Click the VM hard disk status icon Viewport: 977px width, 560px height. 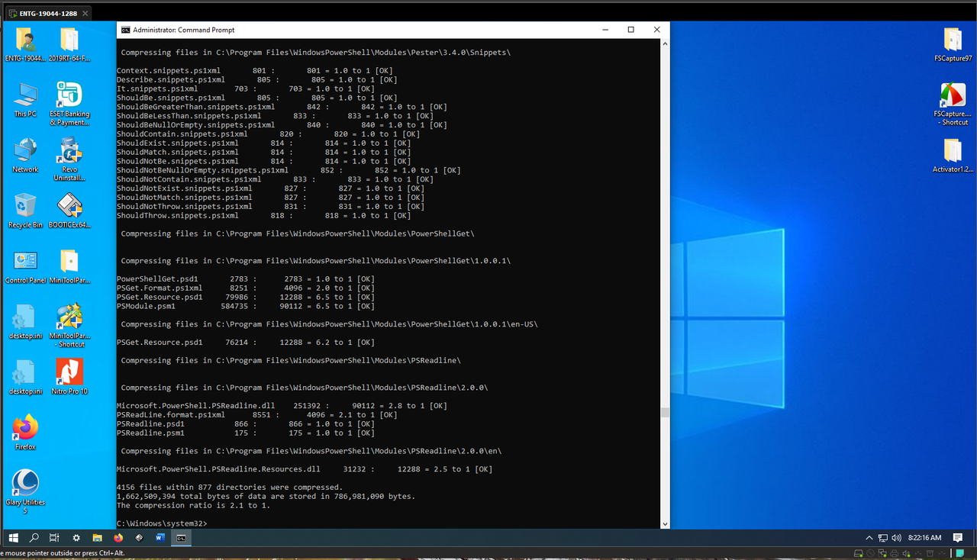(x=859, y=553)
